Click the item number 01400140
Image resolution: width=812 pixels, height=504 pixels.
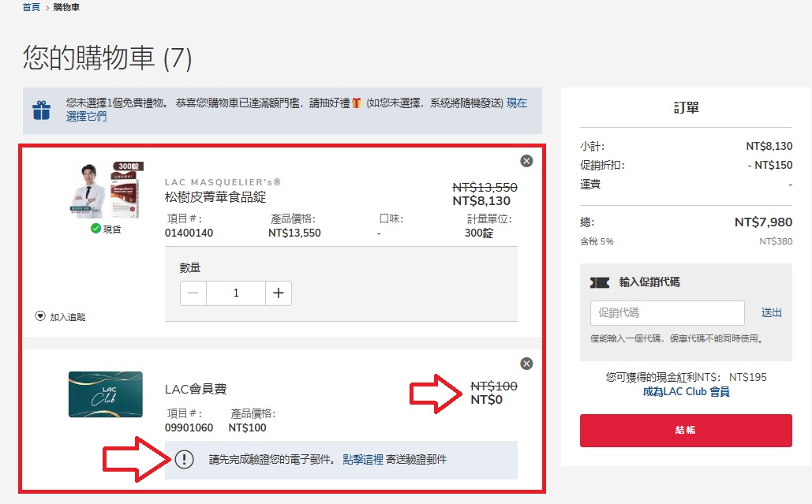pyautogui.click(x=189, y=233)
